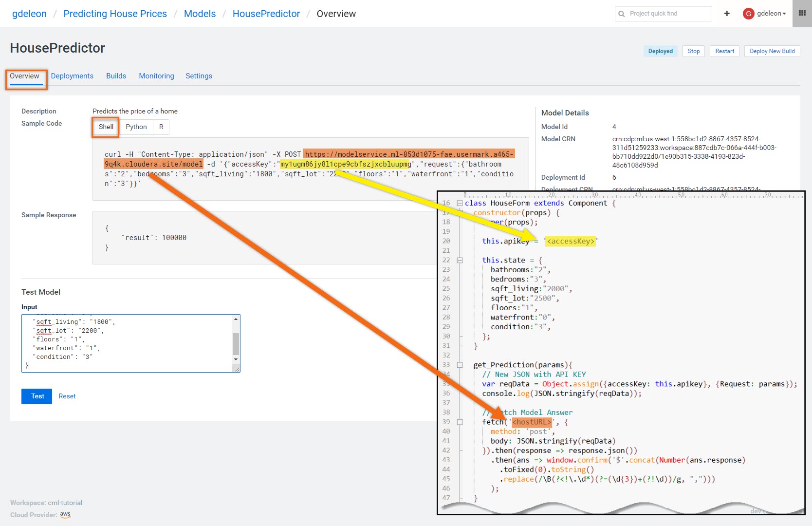Collapse code fold marker at line 22
Viewport: 812px width, 526px height.
coord(460,260)
